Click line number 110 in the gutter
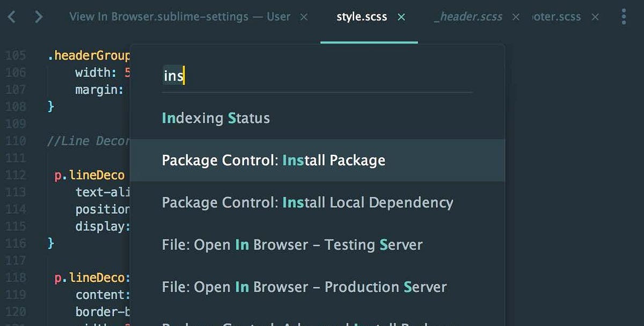This screenshot has width=644, height=326. [x=17, y=140]
